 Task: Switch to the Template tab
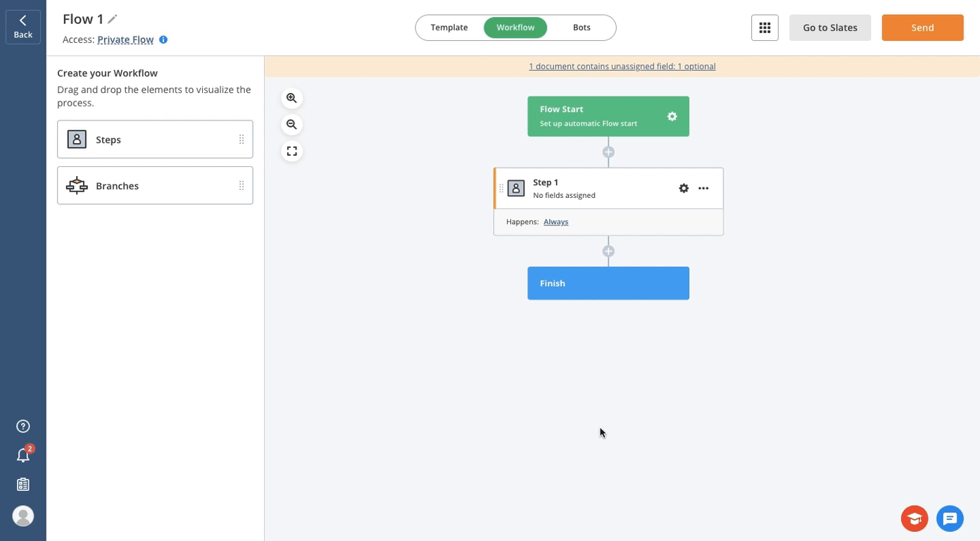pyautogui.click(x=449, y=27)
